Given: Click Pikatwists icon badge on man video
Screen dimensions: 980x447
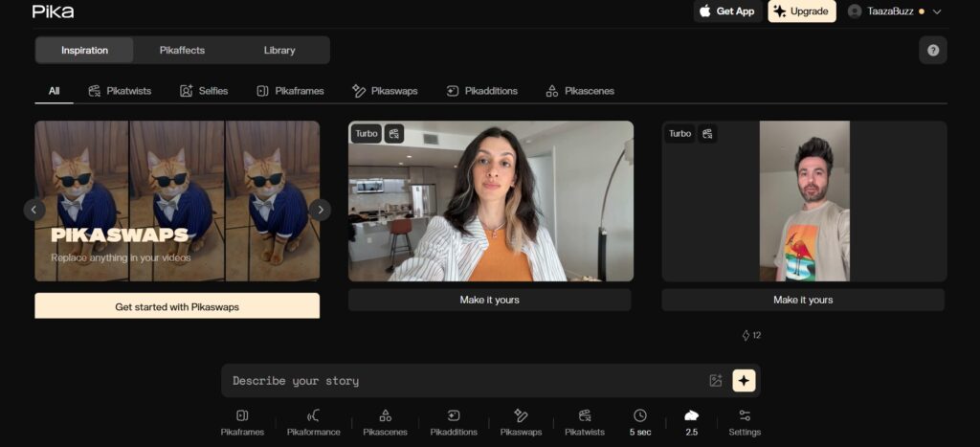Looking at the screenshot, I should pos(707,133).
